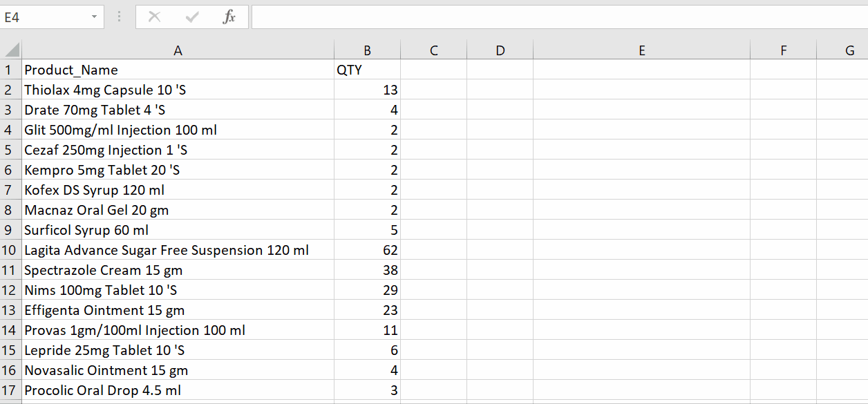The width and height of the screenshot is (868, 404).
Task: Select column B header
Action: (368, 50)
